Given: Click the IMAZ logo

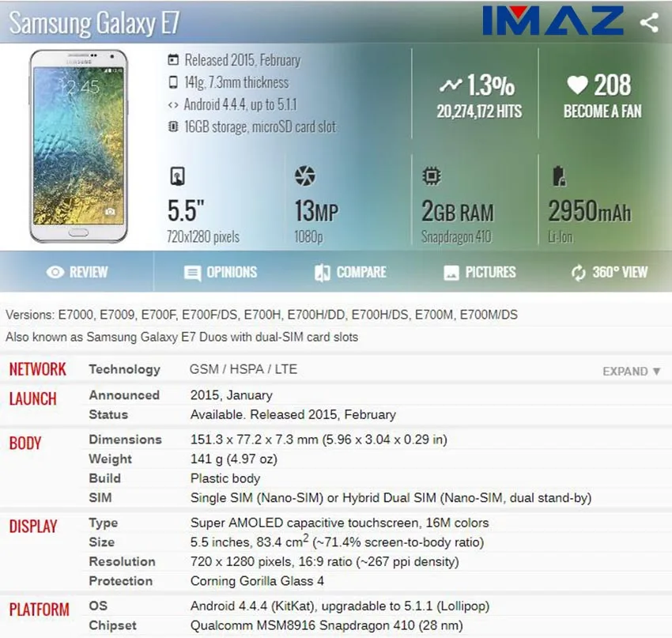Looking at the screenshot, I should 553,20.
